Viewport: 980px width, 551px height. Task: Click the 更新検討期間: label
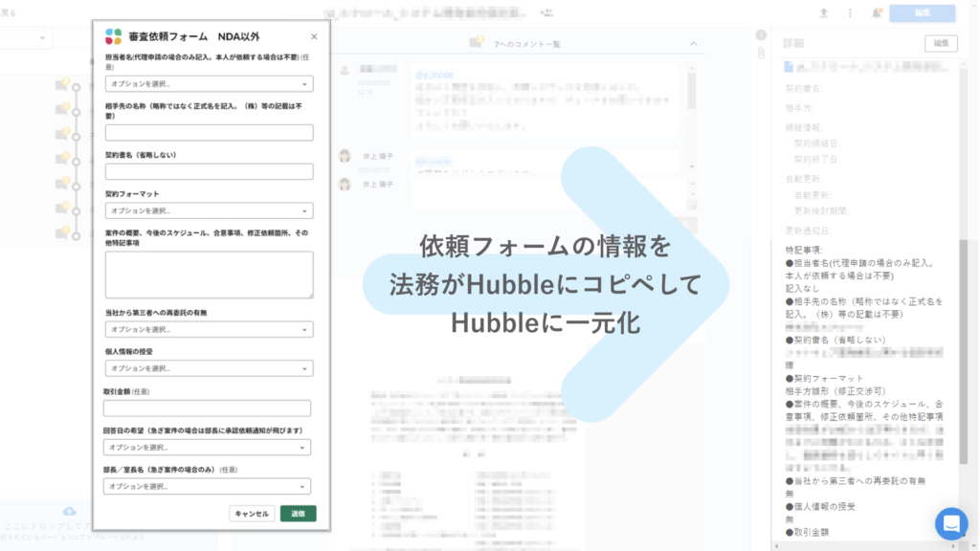(x=821, y=211)
